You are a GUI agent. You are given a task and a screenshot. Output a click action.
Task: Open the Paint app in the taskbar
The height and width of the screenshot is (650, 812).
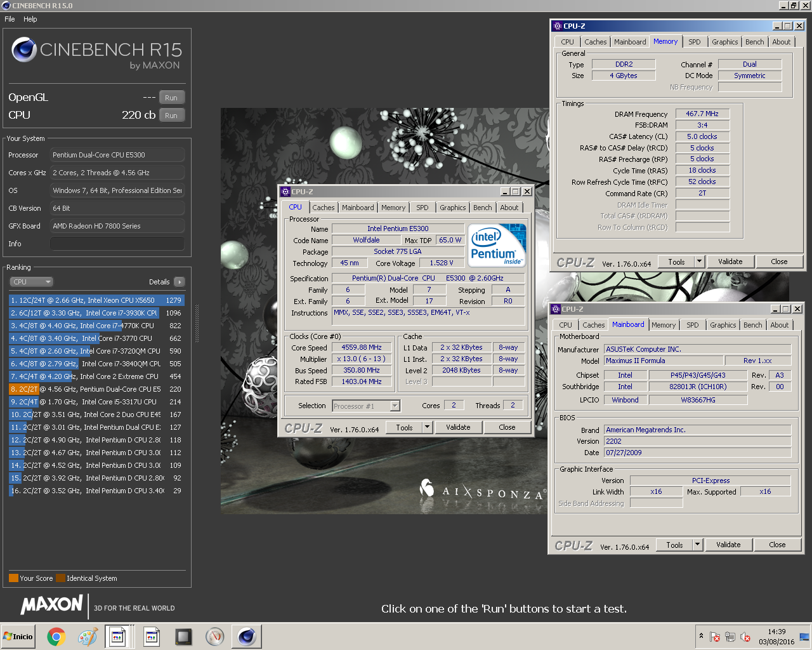(x=87, y=636)
